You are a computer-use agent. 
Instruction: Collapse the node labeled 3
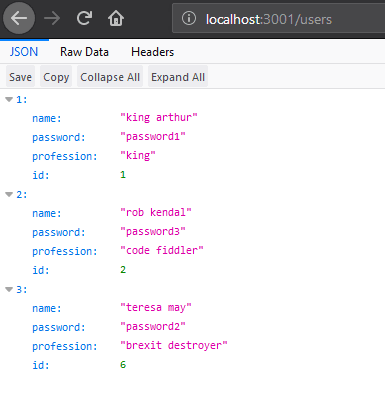[x=9, y=289]
